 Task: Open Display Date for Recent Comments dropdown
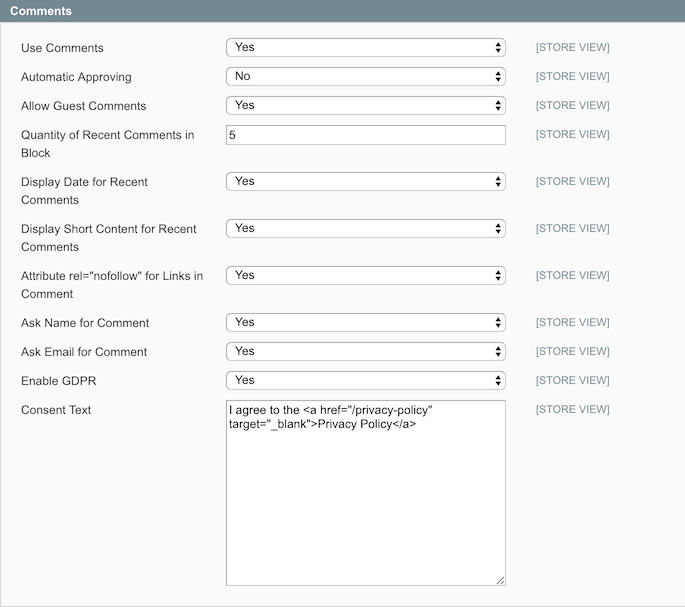point(365,182)
